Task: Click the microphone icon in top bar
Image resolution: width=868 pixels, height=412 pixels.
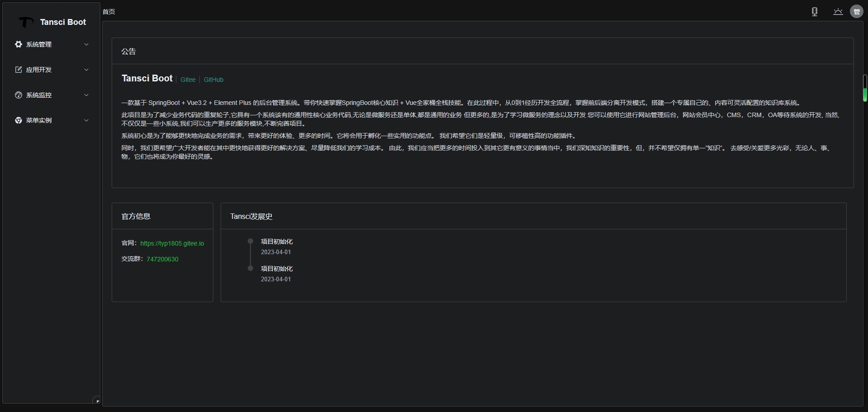Action: [815, 12]
